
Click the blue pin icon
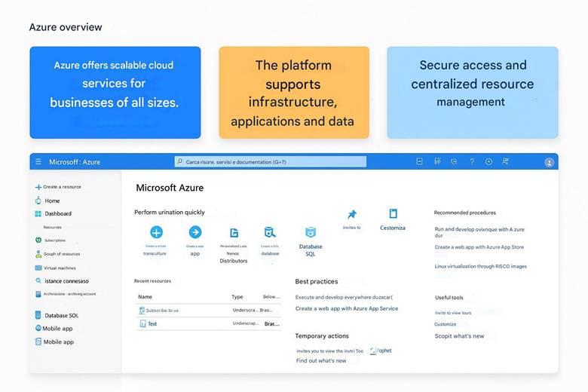coord(351,215)
